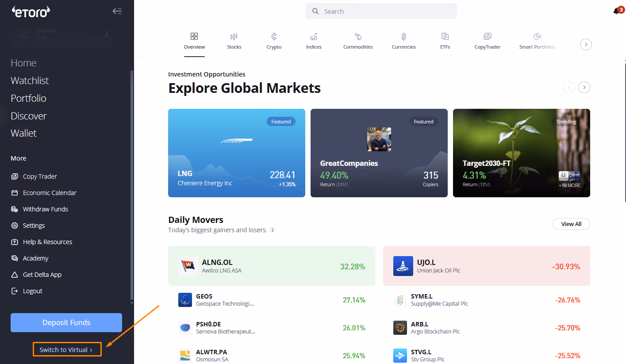Click the sidebar vertical scrollbar
Screen dimensions: 626x364
pos(131,186)
